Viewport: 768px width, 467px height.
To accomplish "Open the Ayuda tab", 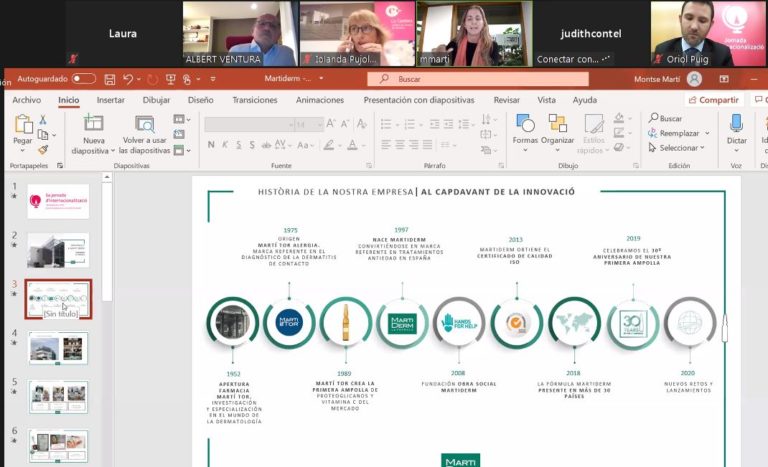I will click(x=585, y=100).
